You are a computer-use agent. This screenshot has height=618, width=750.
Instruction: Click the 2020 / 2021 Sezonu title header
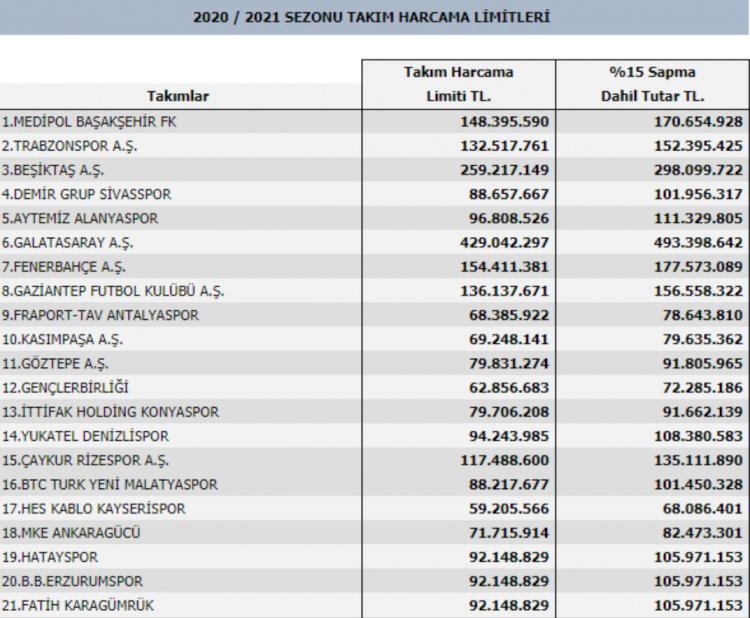[x=372, y=17]
